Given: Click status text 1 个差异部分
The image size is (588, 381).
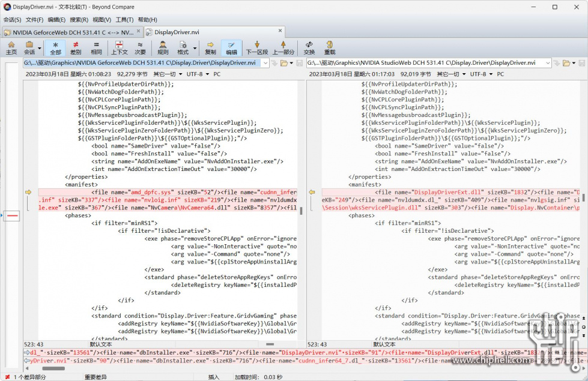Looking at the screenshot, I should 29,377.
